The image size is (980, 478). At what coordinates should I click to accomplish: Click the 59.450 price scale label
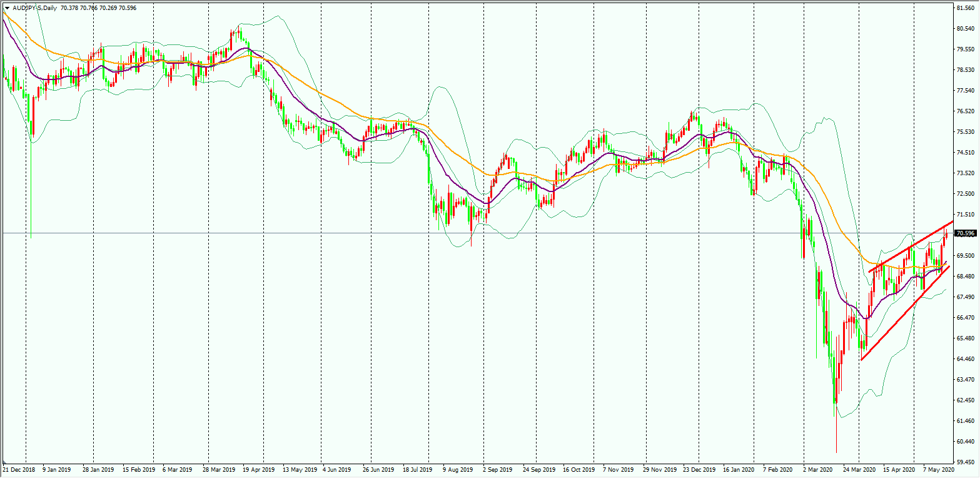[966, 462]
